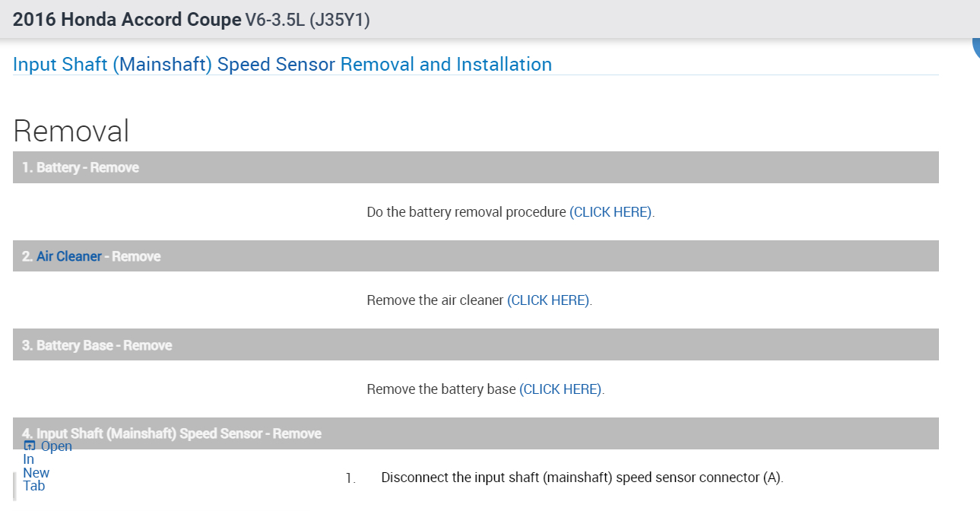The image size is (980, 511).
Task: Click the "Remove the battery base" instruction text
Action: coord(441,389)
